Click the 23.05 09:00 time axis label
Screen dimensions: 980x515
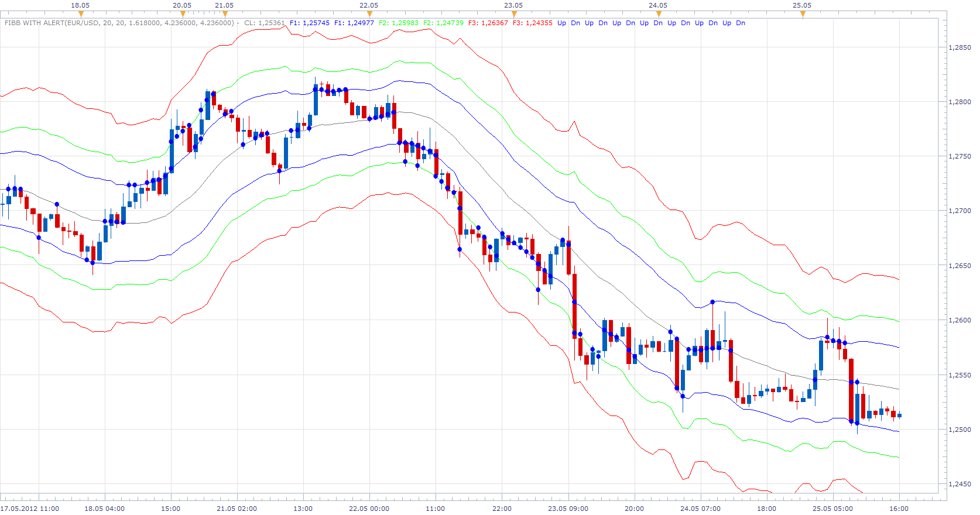[x=568, y=509]
